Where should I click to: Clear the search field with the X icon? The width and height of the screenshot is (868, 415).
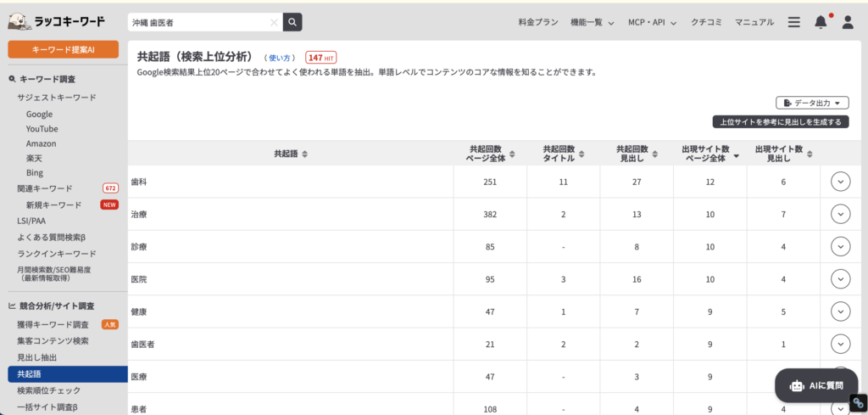(274, 23)
